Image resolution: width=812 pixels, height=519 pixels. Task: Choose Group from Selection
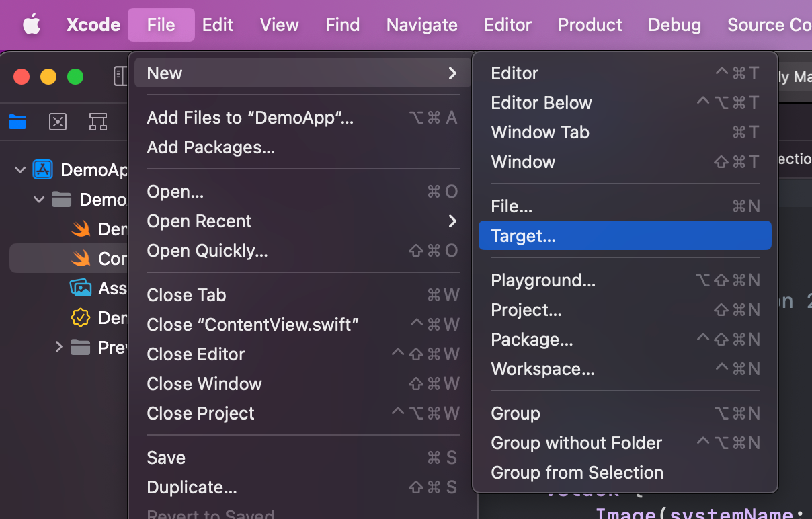tap(577, 473)
